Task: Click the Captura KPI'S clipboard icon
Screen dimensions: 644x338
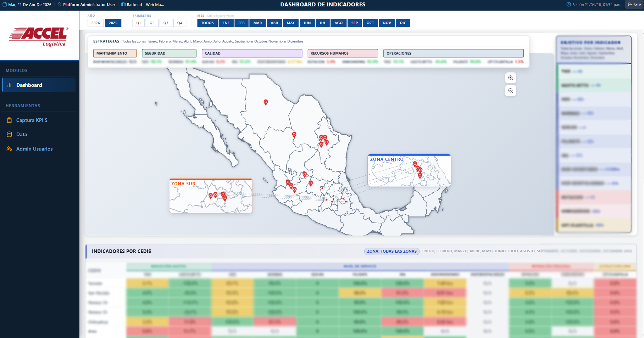Action: coord(9,120)
